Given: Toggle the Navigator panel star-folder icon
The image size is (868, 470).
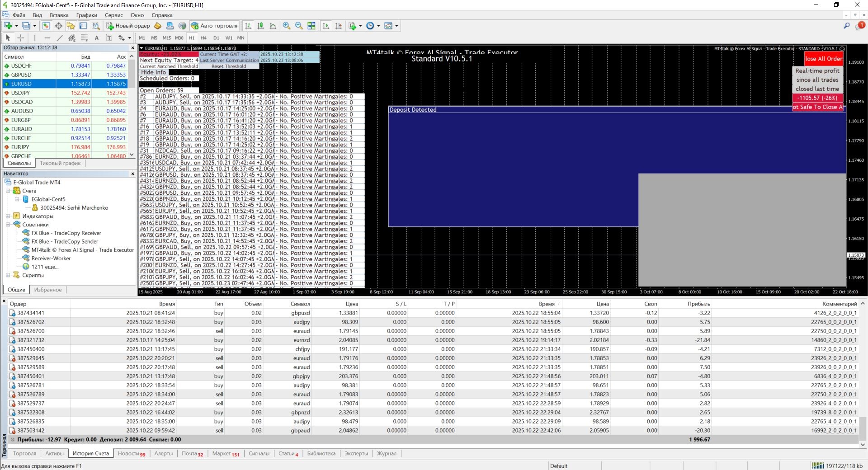Looking at the screenshot, I should point(71,26).
